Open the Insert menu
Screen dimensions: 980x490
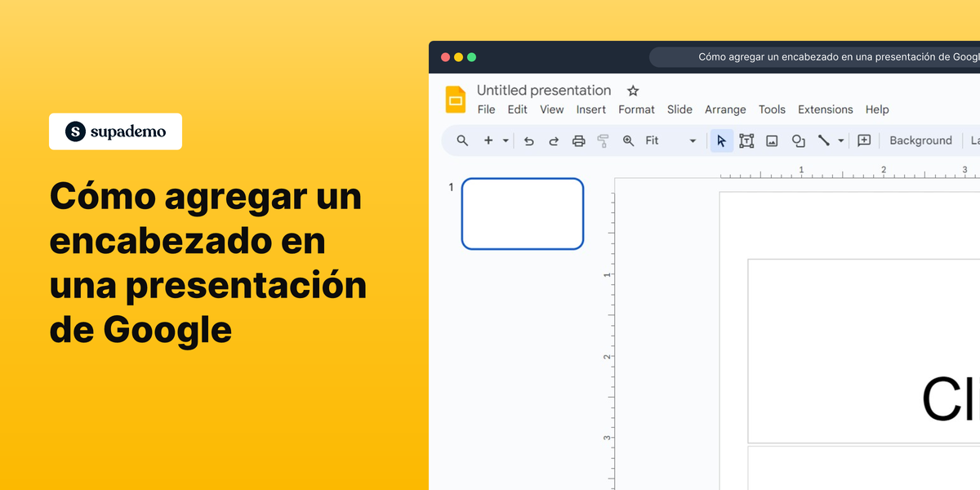[x=590, y=109]
